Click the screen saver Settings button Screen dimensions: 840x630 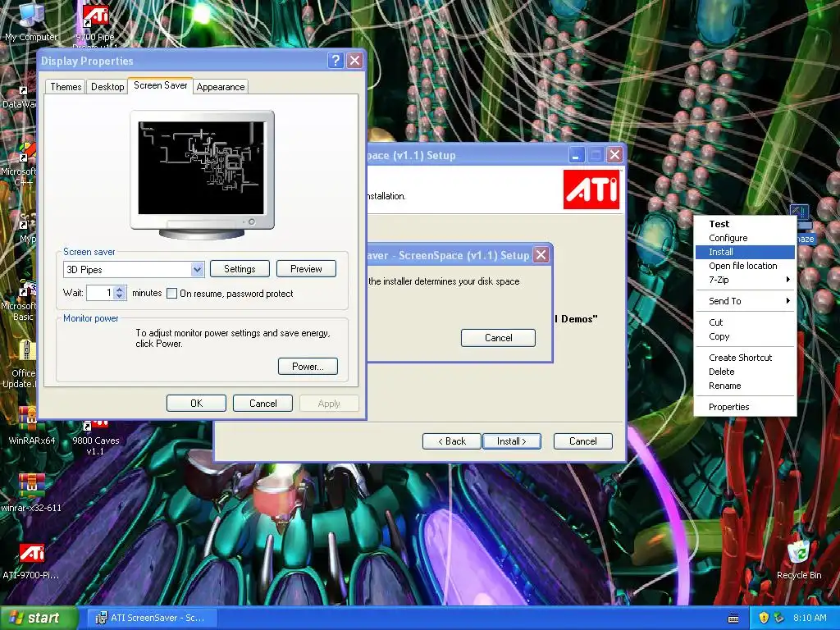pyautogui.click(x=240, y=269)
